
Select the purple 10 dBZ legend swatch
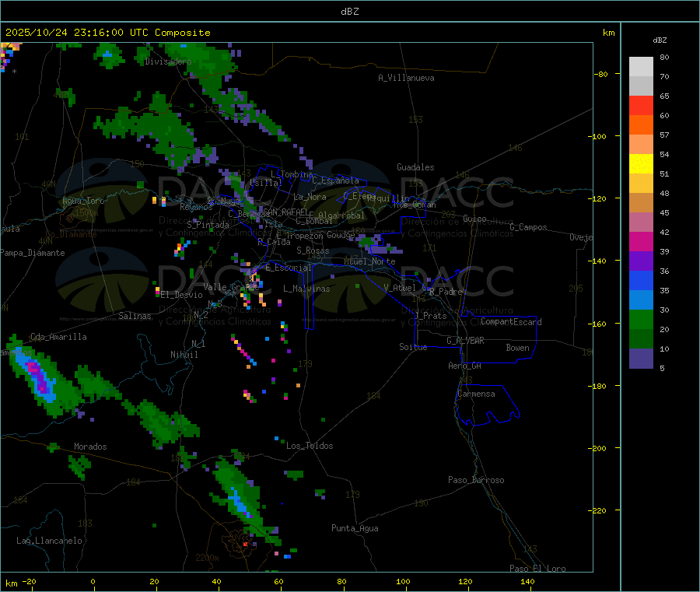641,359
